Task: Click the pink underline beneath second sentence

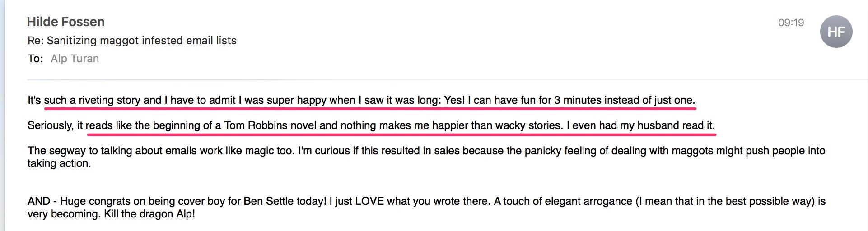Action: point(401,134)
